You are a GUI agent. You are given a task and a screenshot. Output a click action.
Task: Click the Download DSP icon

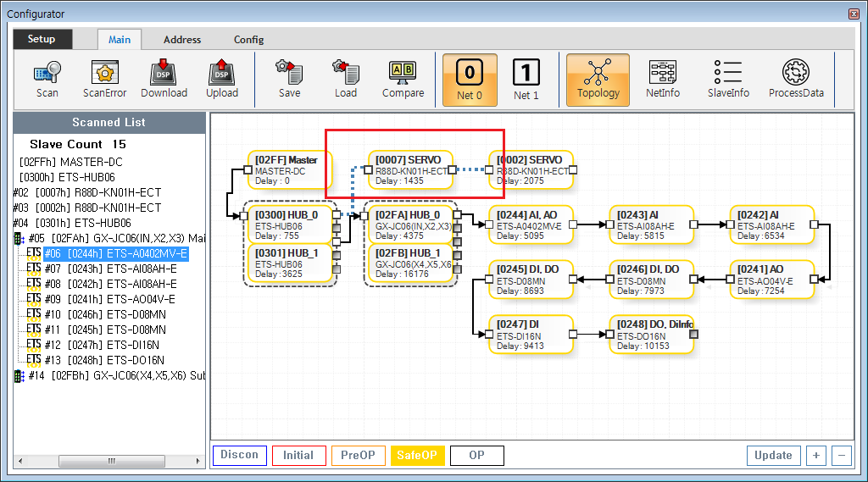click(164, 80)
